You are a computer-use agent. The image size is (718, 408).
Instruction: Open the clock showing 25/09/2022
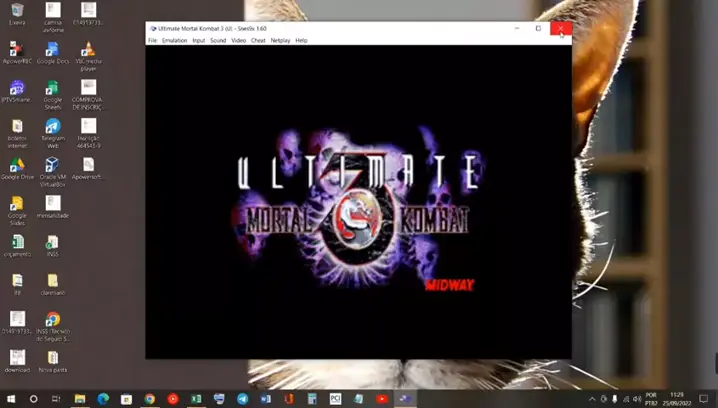(677, 399)
